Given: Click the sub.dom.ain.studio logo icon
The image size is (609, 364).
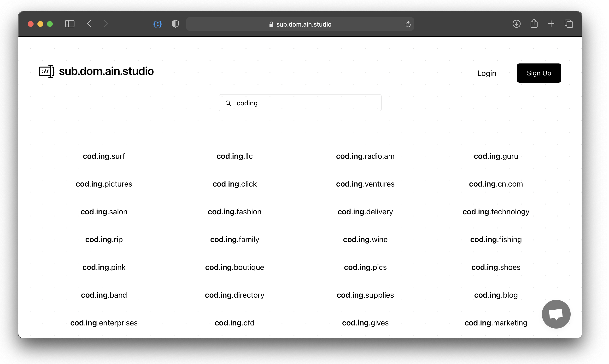Looking at the screenshot, I should (x=47, y=71).
